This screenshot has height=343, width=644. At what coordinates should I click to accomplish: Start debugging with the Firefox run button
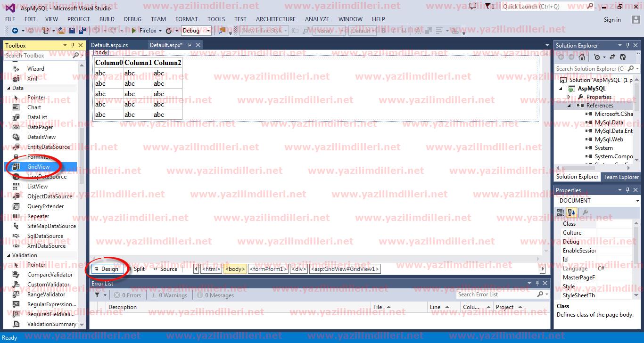(x=144, y=31)
